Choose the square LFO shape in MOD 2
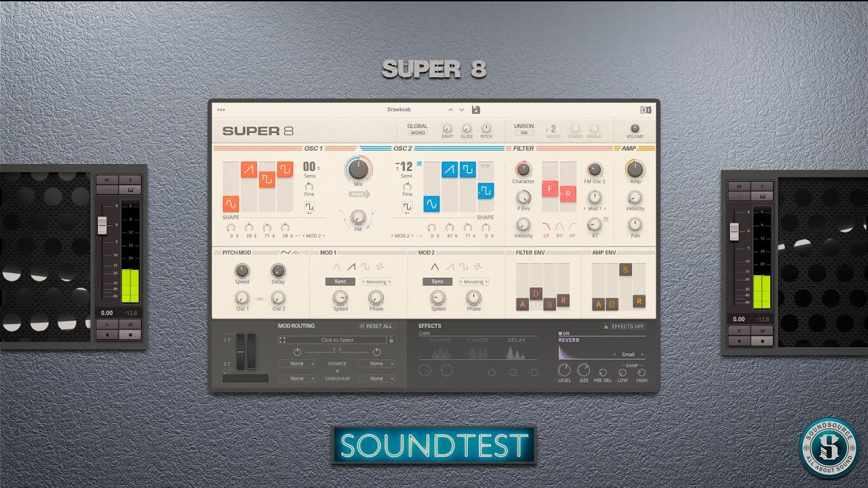This screenshot has width=868, height=488. coord(463,267)
